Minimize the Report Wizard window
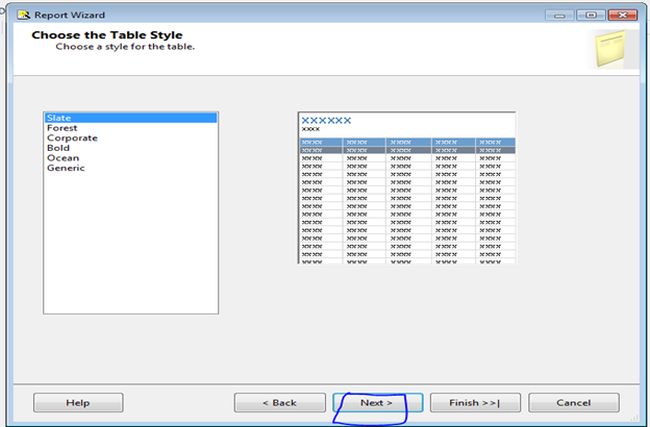This screenshot has height=427, width=650. (559, 15)
